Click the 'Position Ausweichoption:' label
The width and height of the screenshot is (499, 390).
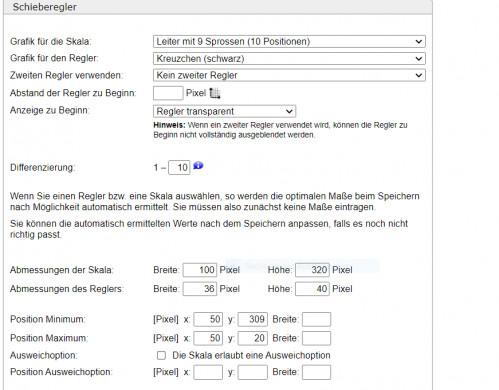61,372
